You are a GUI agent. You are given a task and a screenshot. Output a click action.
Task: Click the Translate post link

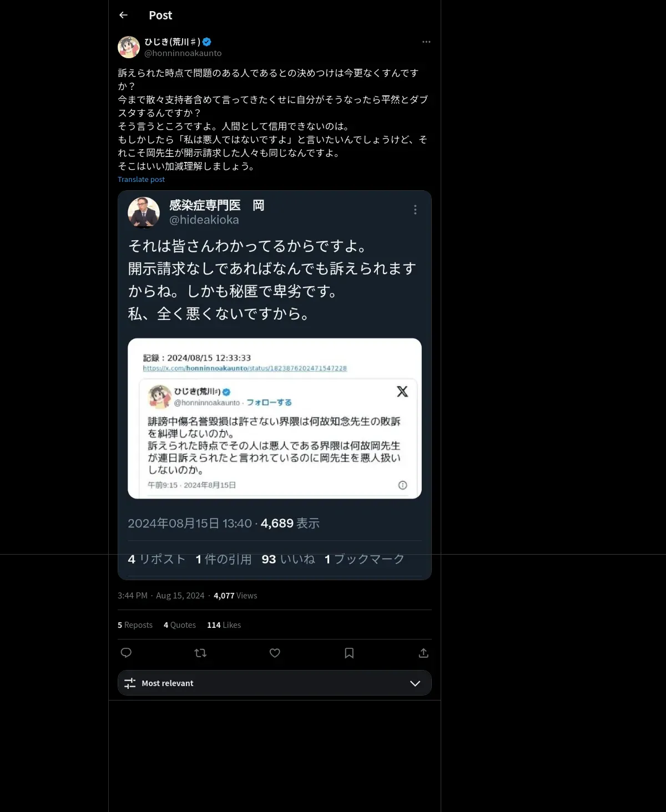(x=141, y=179)
